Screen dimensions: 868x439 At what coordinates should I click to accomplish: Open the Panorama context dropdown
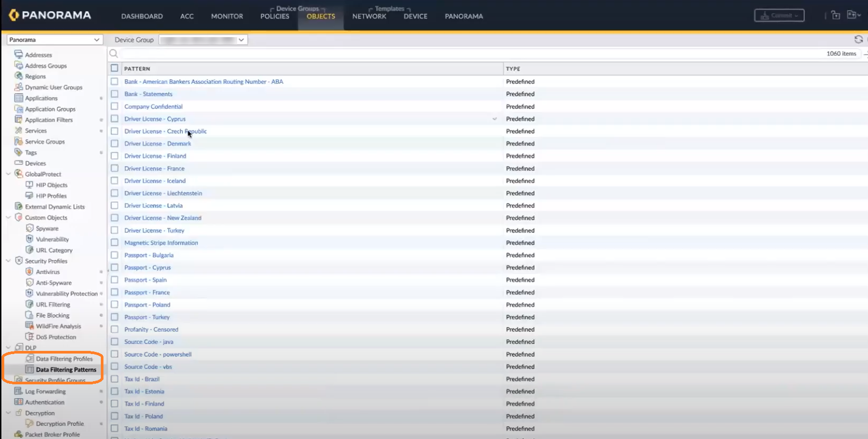coord(54,40)
